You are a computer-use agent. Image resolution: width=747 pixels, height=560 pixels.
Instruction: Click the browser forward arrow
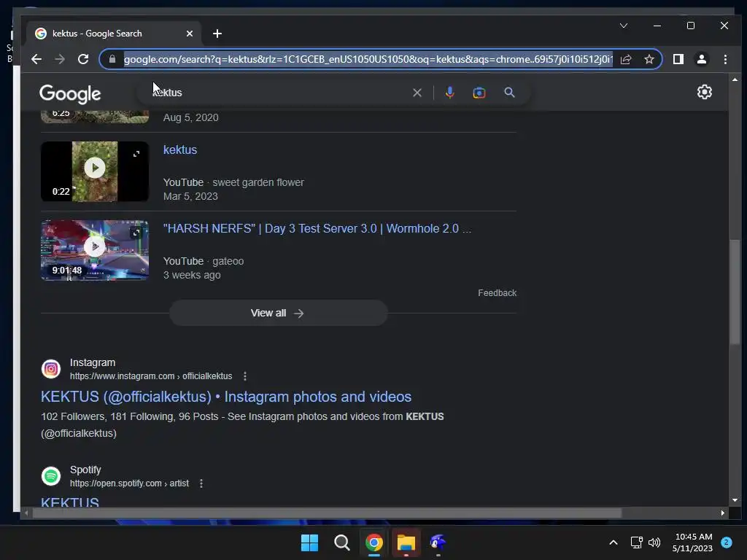(60, 60)
